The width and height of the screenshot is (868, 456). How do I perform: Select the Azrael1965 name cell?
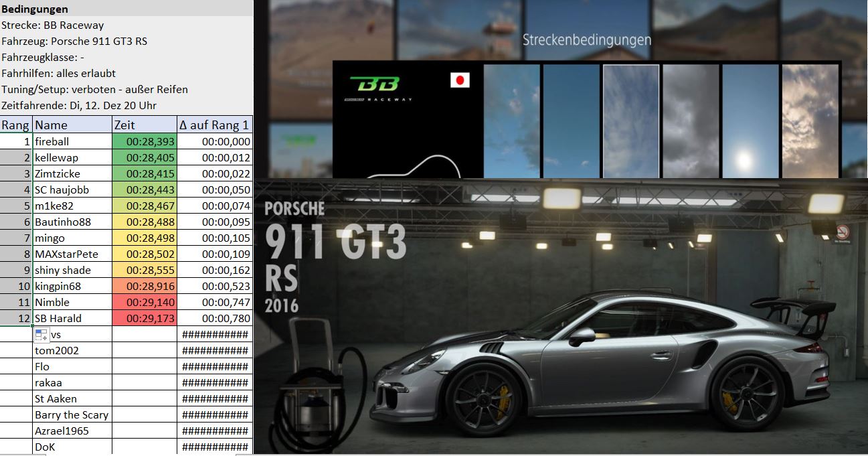click(72, 431)
